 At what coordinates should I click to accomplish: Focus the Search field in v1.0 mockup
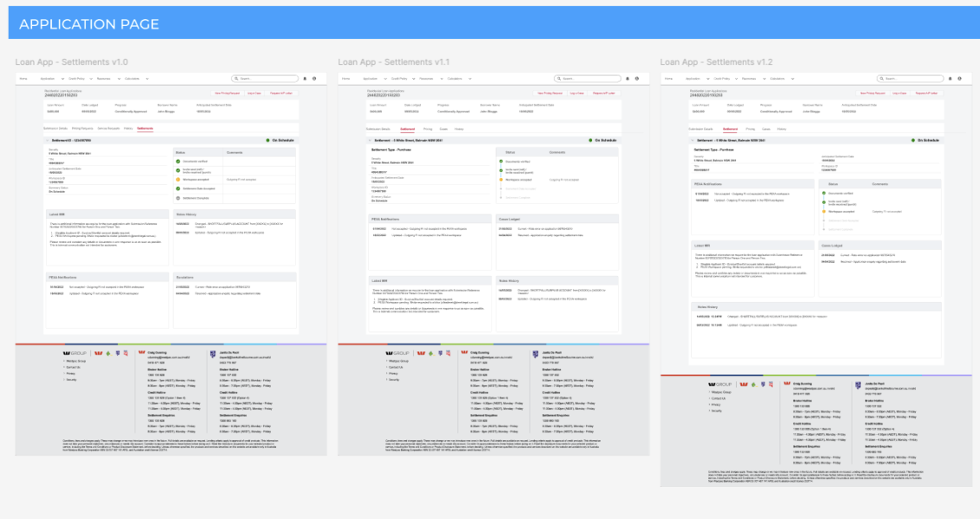click(265, 79)
